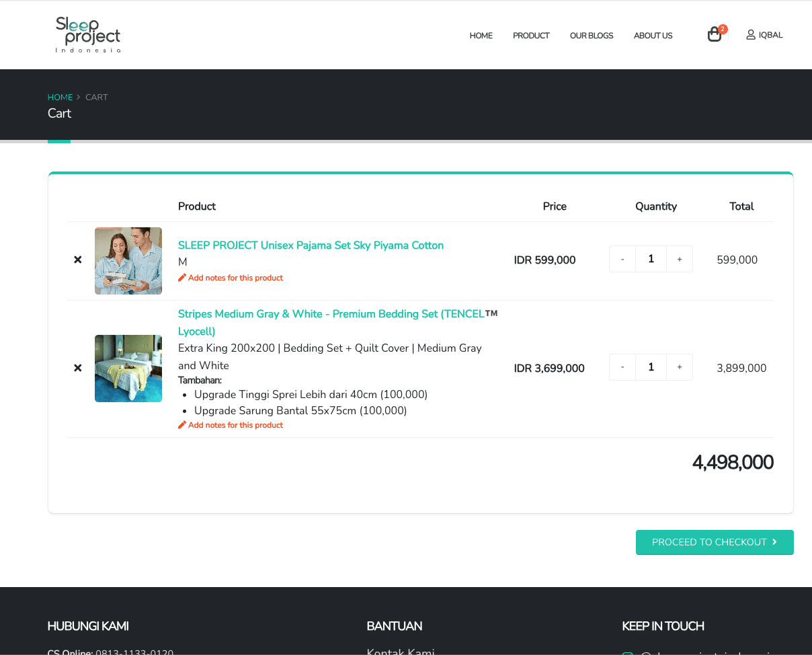Click the CART breadcrumb text

click(x=96, y=98)
